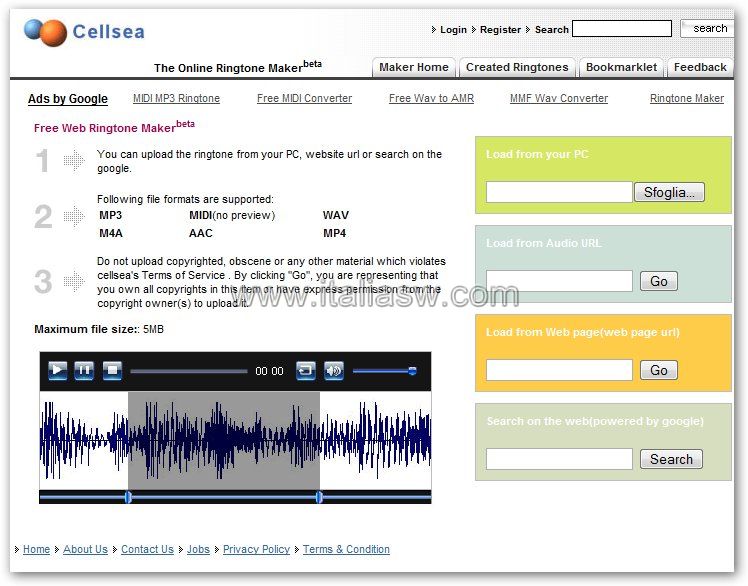Click the 'M4A' format label
Image resolution: width=748 pixels, height=586 pixels.
pos(111,233)
